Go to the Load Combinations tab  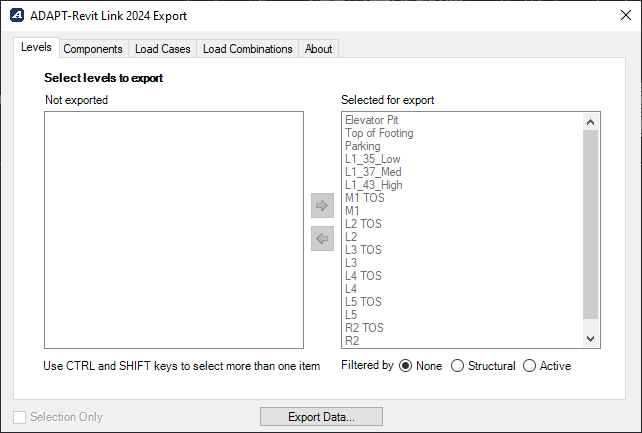(x=247, y=49)
